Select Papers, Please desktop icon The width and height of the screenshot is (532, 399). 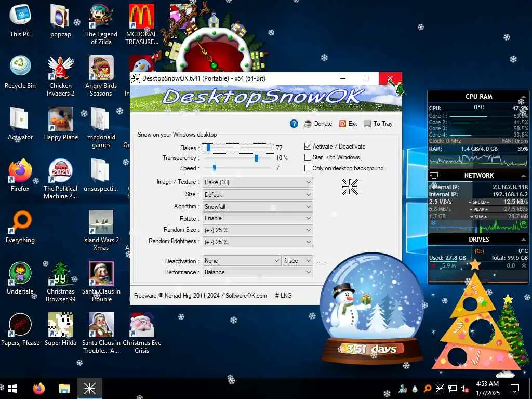pyautogui.click(x=20, y=330)
